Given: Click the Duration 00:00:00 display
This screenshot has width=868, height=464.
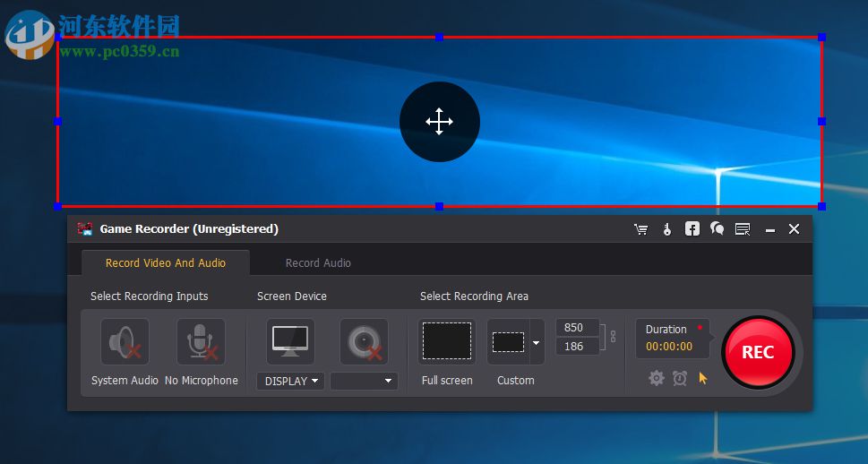Looking at the screenshot, I should [x=673, y=338].
